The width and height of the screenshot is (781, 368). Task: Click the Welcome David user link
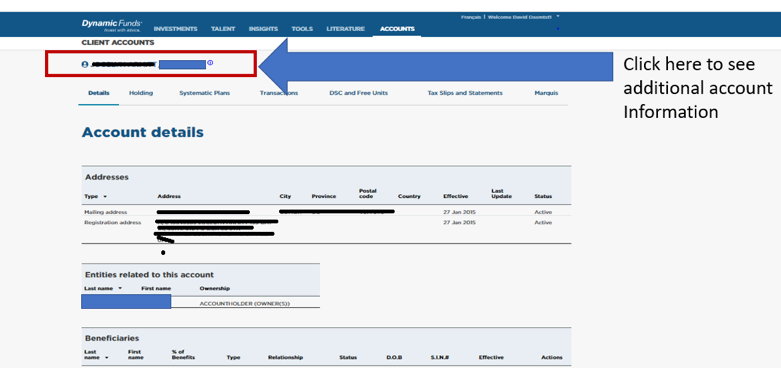(x=520, y=17)
